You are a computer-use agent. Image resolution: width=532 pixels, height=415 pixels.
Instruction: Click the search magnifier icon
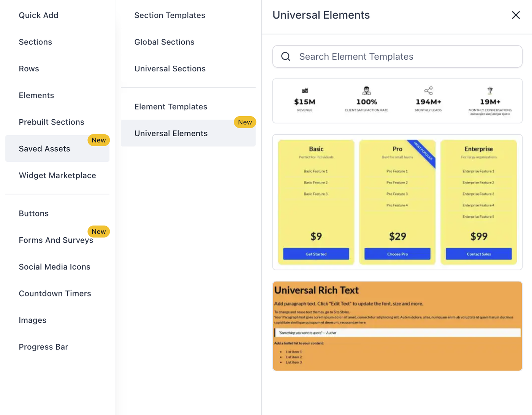286,57
